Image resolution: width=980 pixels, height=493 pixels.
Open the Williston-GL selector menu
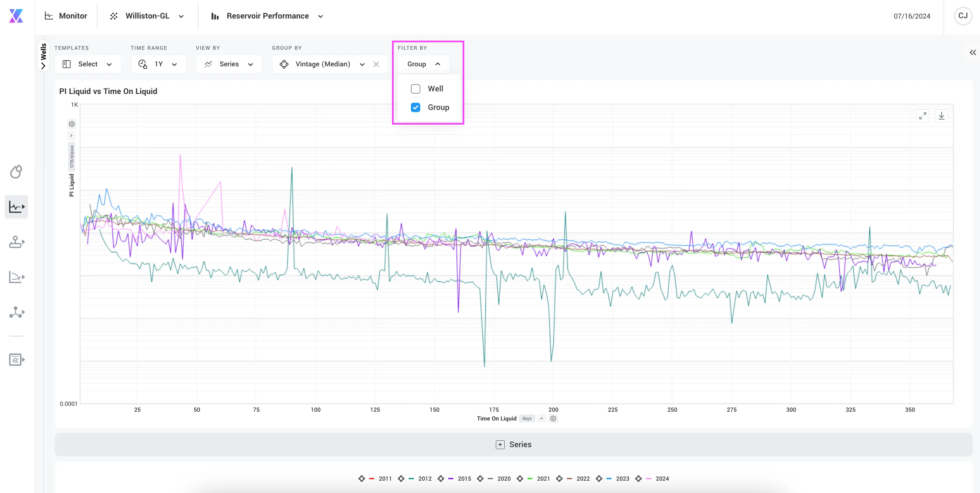(147, 16)
